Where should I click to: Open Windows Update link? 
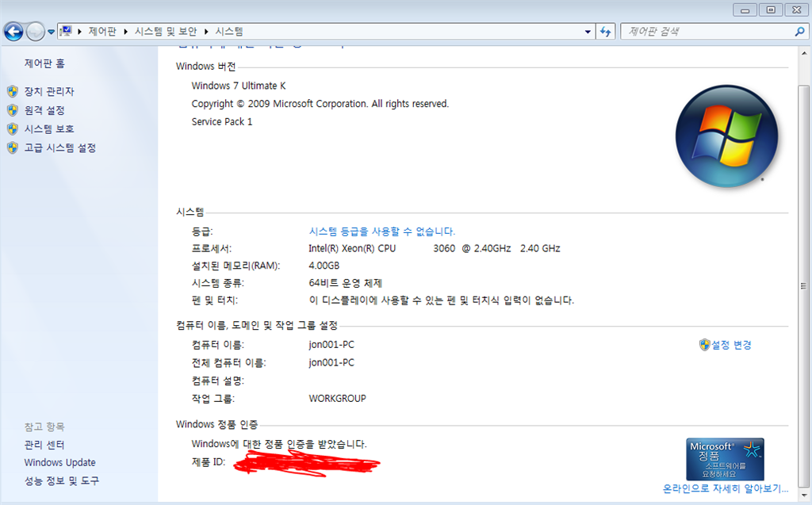click(60, 462)
